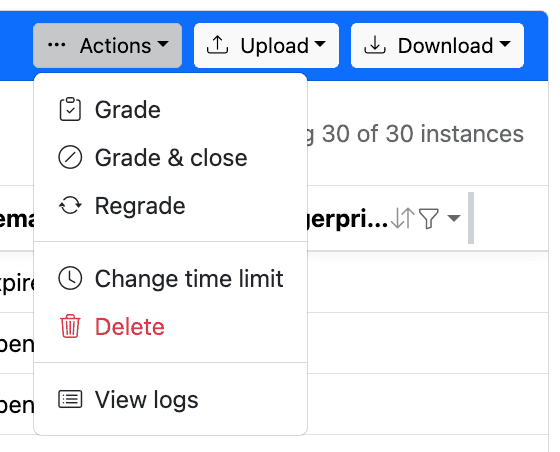
Task: Click the download tray arrow icon
Action: (375, 45)
